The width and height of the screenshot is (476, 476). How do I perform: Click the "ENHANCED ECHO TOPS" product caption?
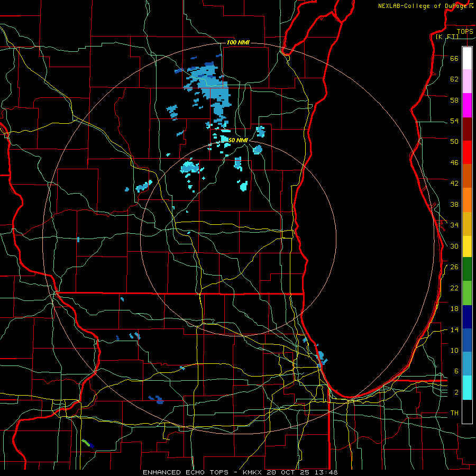186,472
